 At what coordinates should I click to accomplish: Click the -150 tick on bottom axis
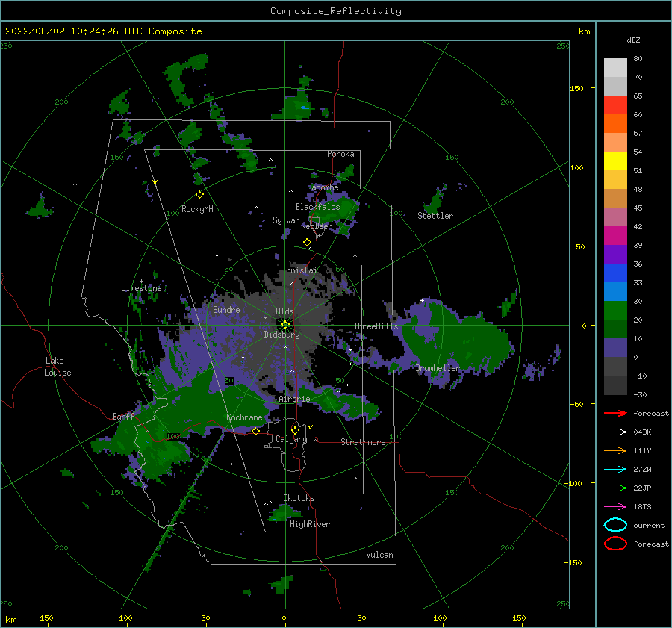pyautogui.click(x=44, y=618)
